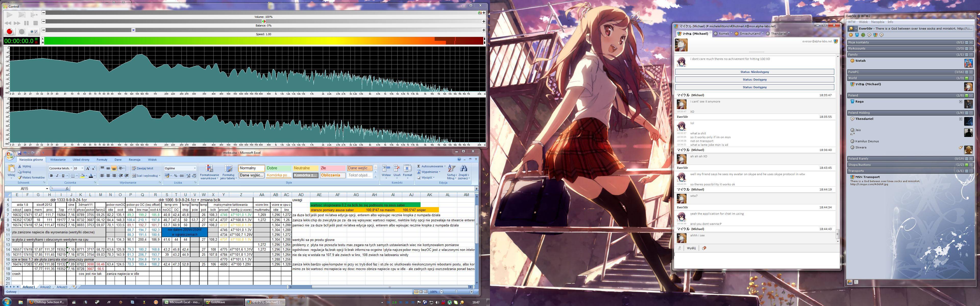Image resolution: width=980 pixels, height=306 pixels.
Task: Open status dropdown next to Ever50r
Action: tap(856, 29)
